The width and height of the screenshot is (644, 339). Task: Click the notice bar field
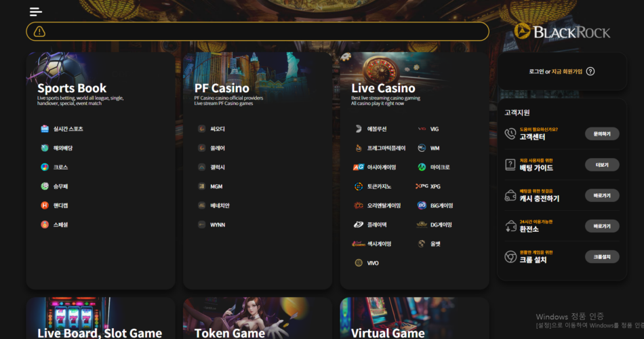(x=258, y=31)
